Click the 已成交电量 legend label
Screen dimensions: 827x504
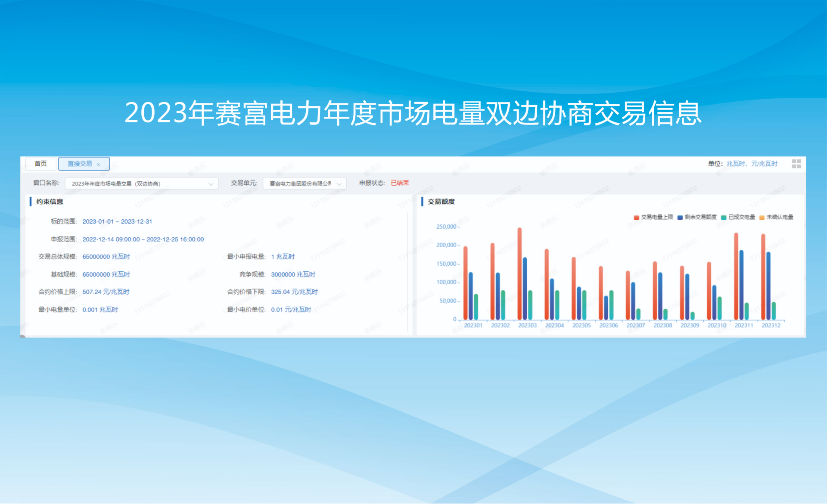point(742,217)
